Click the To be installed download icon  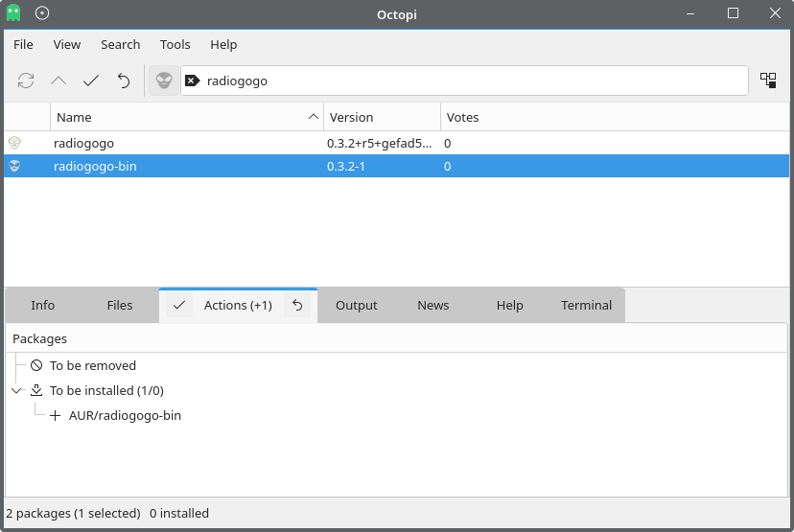point(36,390)
